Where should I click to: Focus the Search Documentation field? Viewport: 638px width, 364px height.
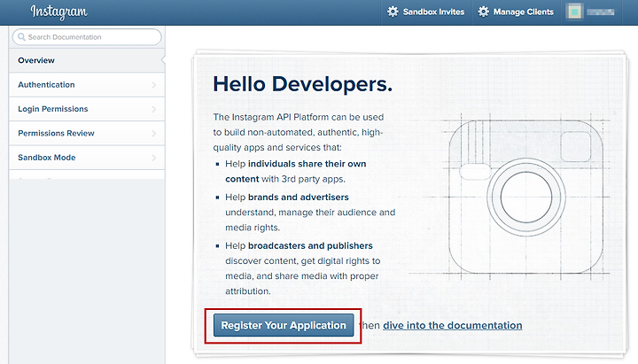(x=87, y=37)
